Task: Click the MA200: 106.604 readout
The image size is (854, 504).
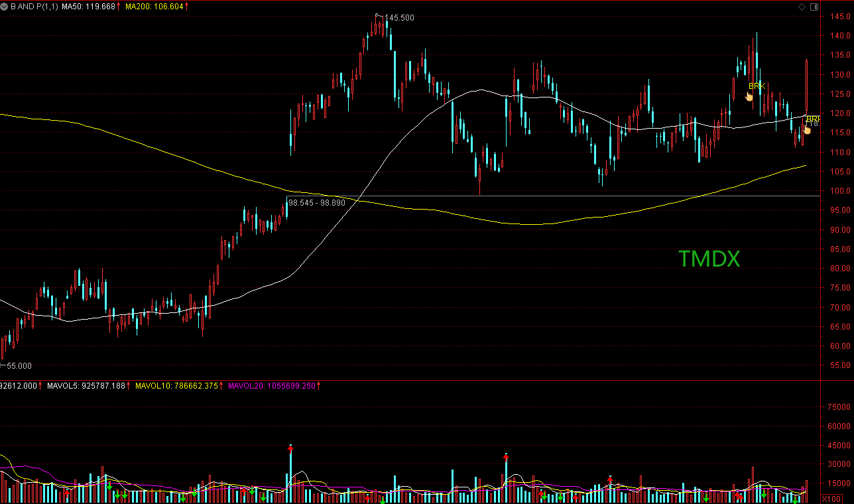Action: tap(154, 6)
